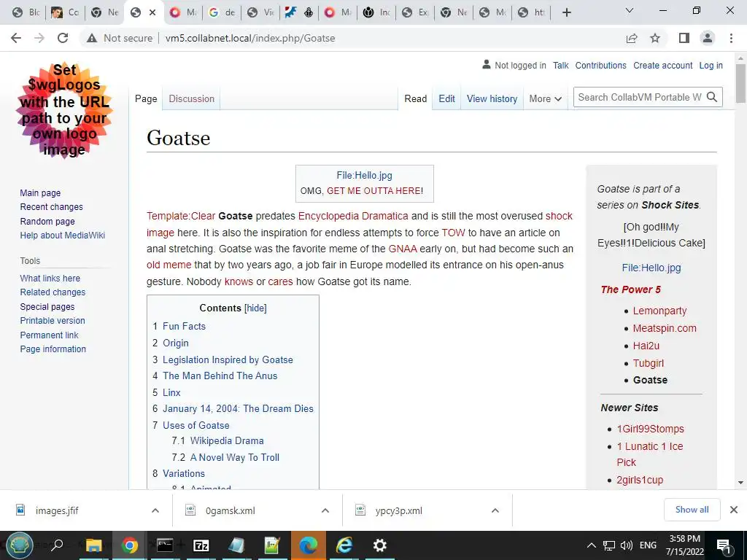Viewport: 747px width, 560px height.
Task: Bookmark this page with star icon
Action: (x=655, y=38)
